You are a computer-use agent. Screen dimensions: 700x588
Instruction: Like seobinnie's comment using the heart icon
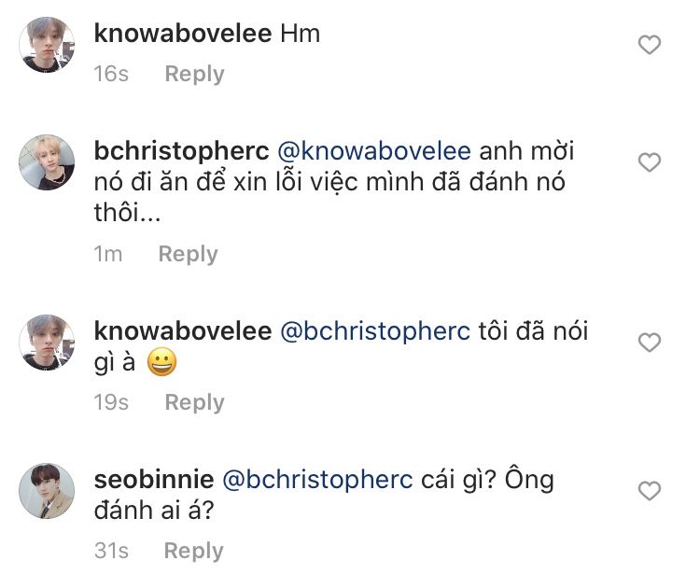click(x=648, y=491)
